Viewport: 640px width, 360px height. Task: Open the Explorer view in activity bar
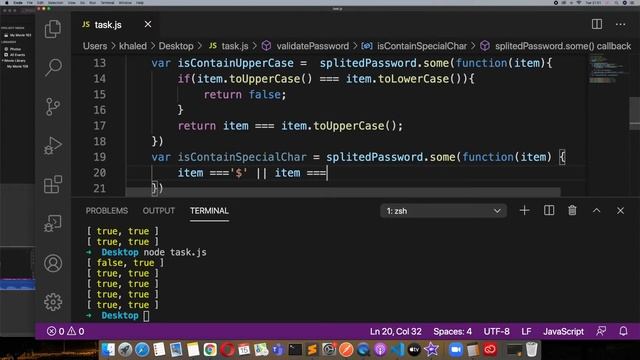click(53, 29)
